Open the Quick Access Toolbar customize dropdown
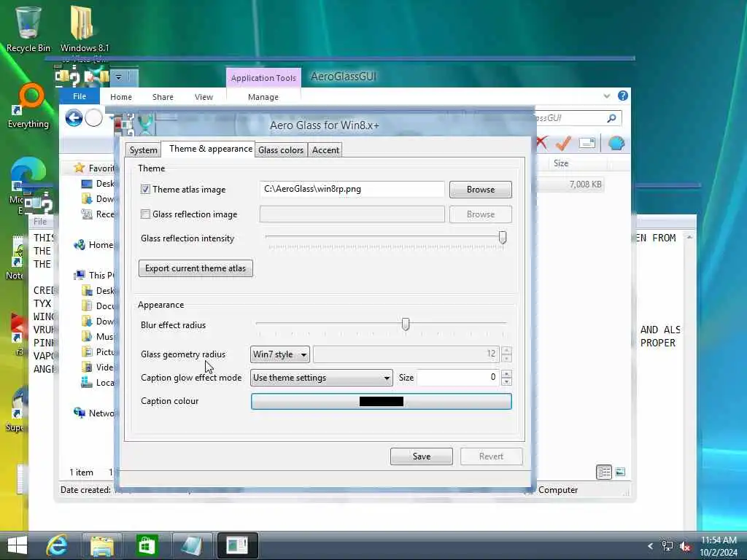The height and width of the screenshot is (560, 747). pyautogui.click(x=119, y=77)
